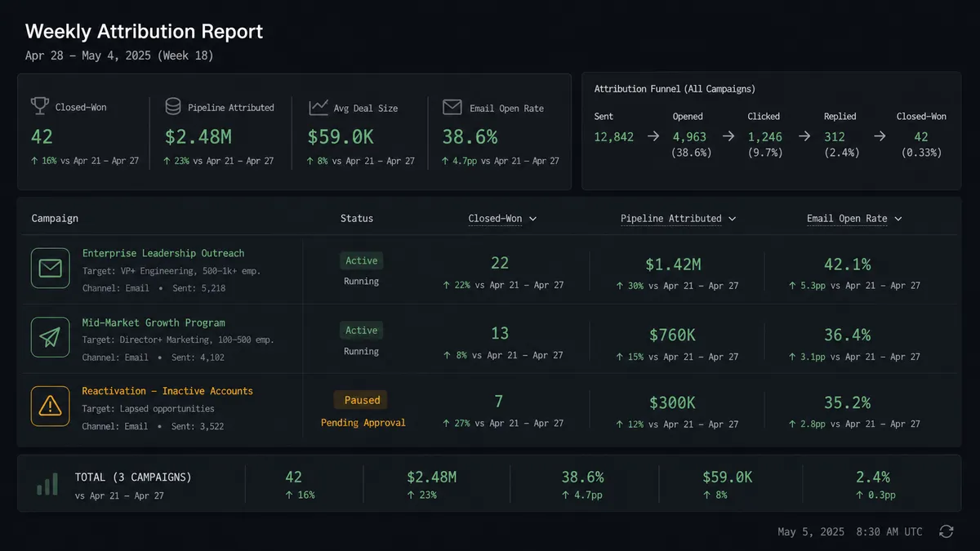
Task: Click the refresh icon beside the timestamp
Action: tap(947, 531)
